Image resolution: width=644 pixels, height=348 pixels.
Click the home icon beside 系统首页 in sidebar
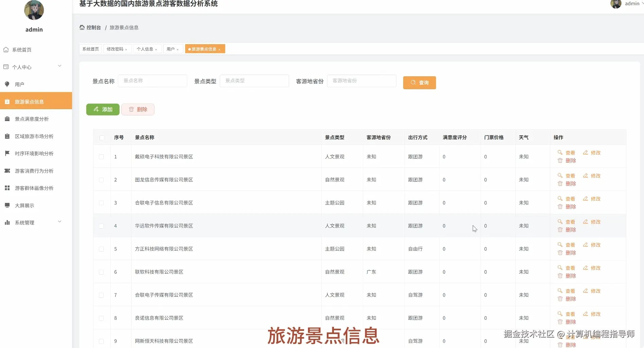(6, 50)
